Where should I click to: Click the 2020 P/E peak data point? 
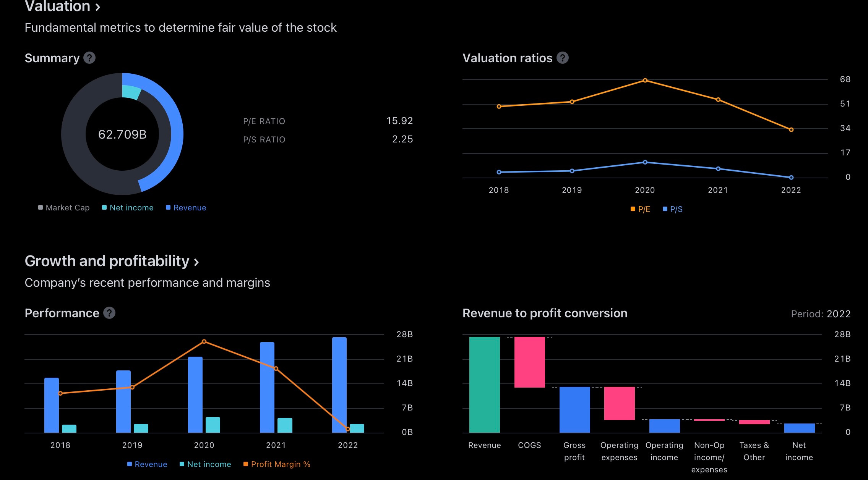tap(645, 81)
